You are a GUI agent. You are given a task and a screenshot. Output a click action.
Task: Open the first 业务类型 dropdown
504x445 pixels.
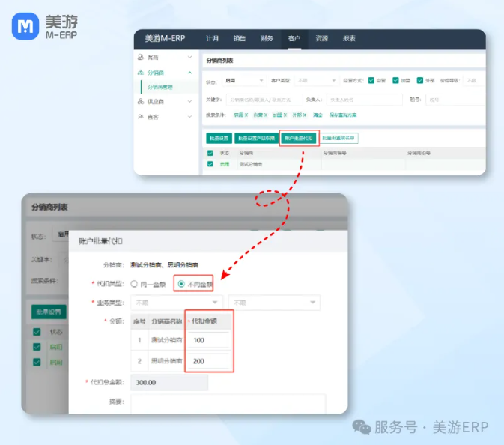[x=177, y=303]
